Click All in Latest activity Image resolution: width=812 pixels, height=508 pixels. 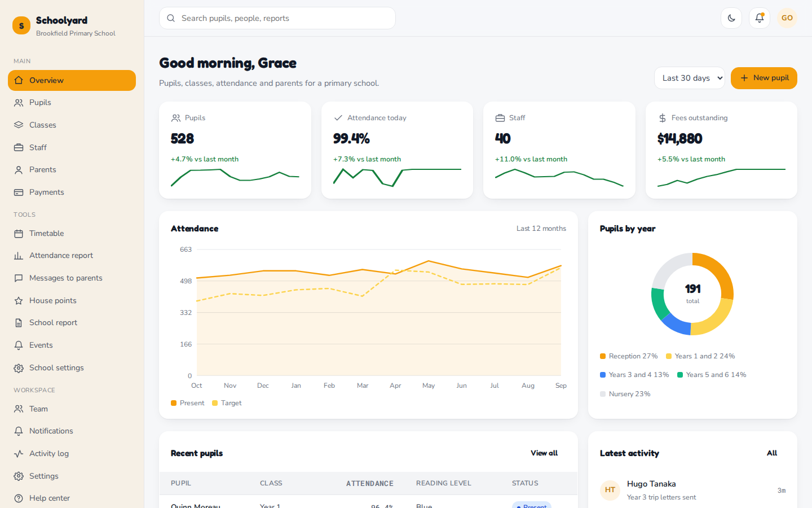772,453
